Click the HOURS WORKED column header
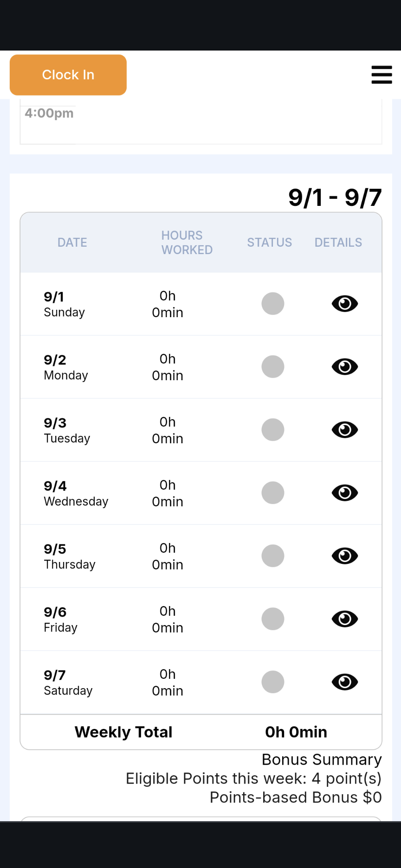Image resolution: width=401 pixels, height=868 pixels. pos(187,243)
